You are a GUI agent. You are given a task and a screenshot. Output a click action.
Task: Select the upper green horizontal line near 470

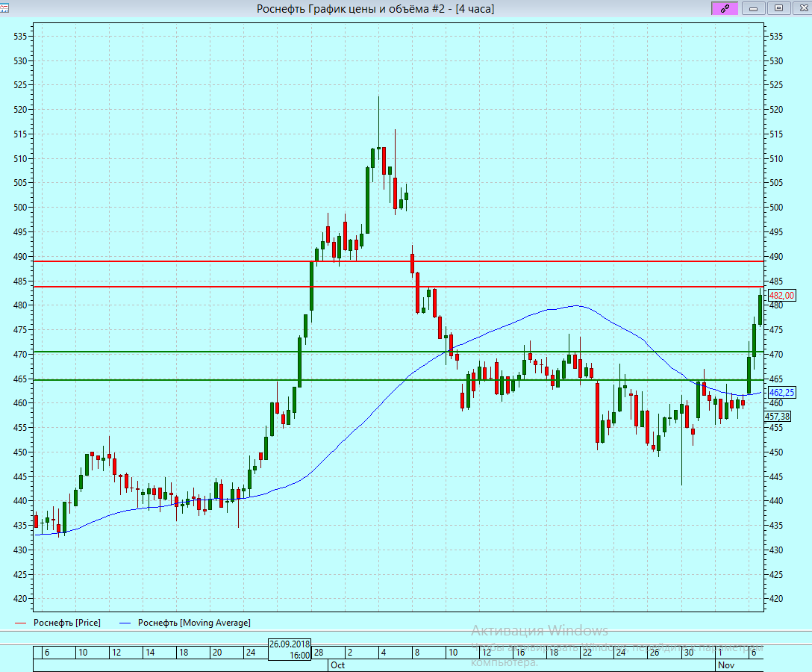[399, 352]
